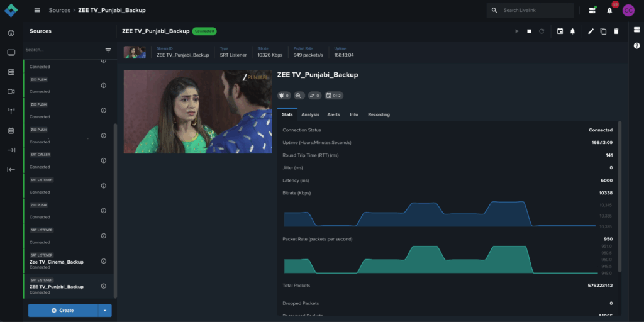Delete source using the trash icon
The height and width of the screenshot is (322, 644).
tap(616, 31)
